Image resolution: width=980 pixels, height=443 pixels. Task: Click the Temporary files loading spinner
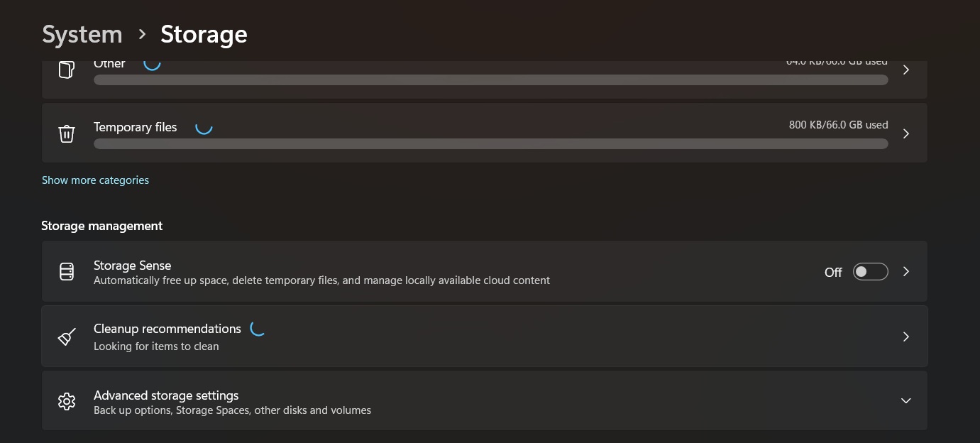tap(204, 127)
